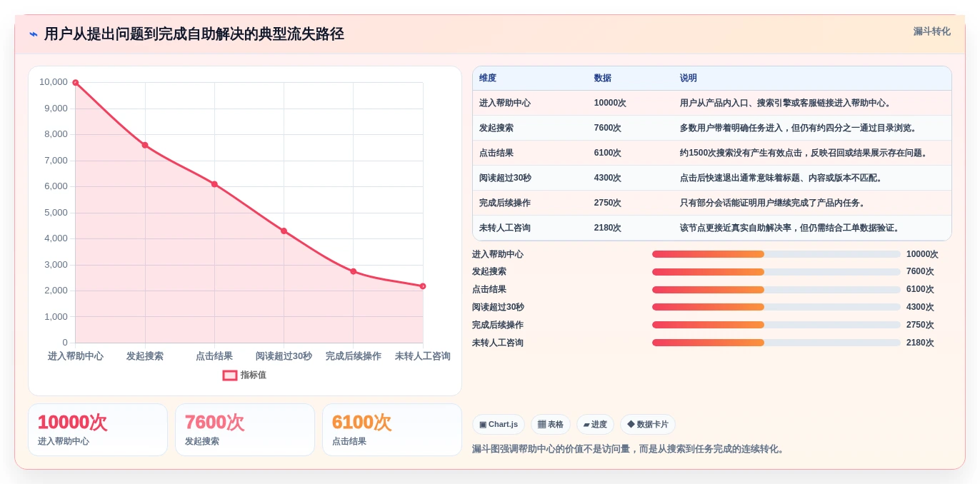Click the chart data point for 阅读超过30秒

pyautogui.click(x=284, y=231)
